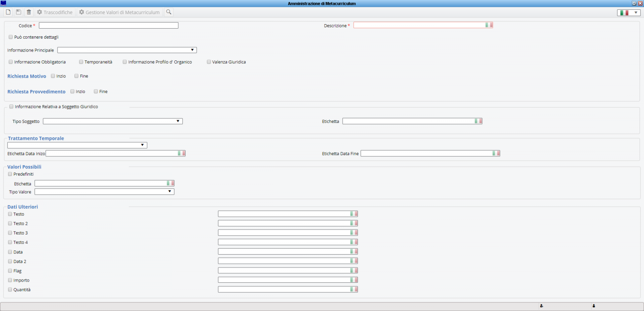The image size is (644, 311).
Task: Open the Tipo Valore dropdown list
Action: point(104,192)
